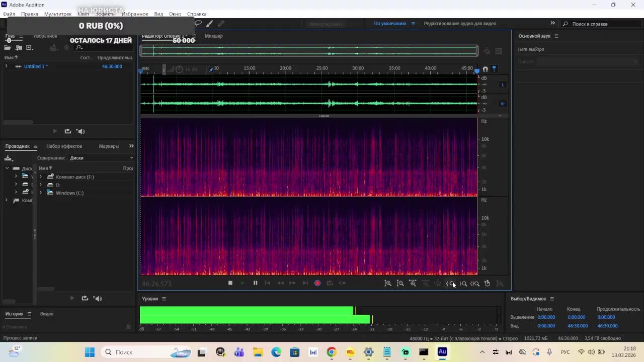644x362 pixels.
Task: Open the Правка menu
Action: (x=30, y=14)
